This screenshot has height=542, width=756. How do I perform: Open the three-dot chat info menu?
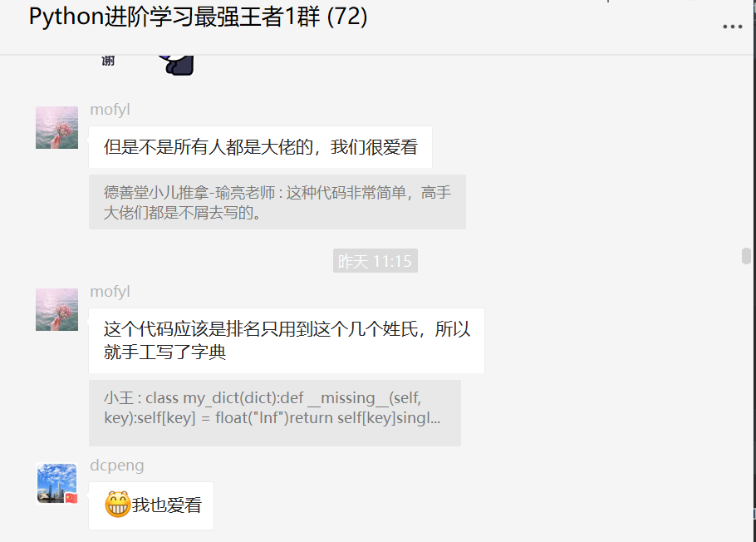(732, 27)
